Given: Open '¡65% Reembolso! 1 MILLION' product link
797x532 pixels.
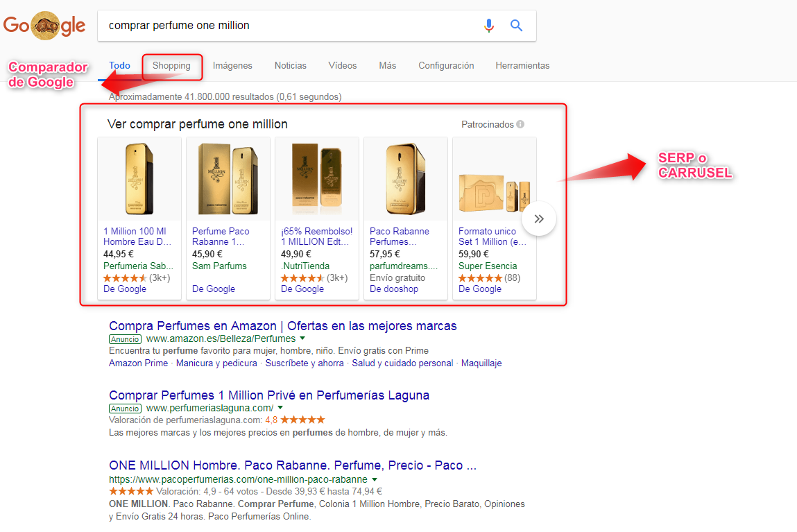Looking at the screenshot, I should click(317, 237).
